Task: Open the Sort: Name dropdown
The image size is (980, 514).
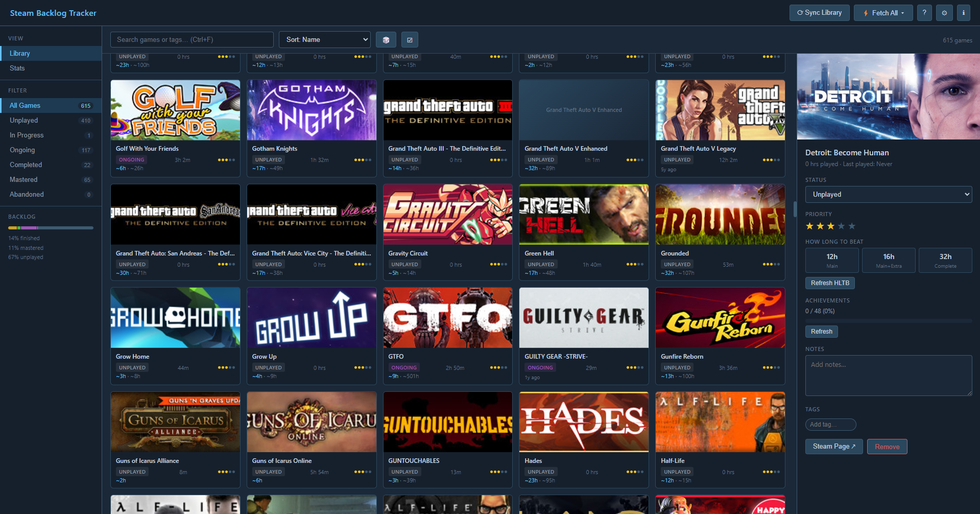Action: [x=325, y=40]
